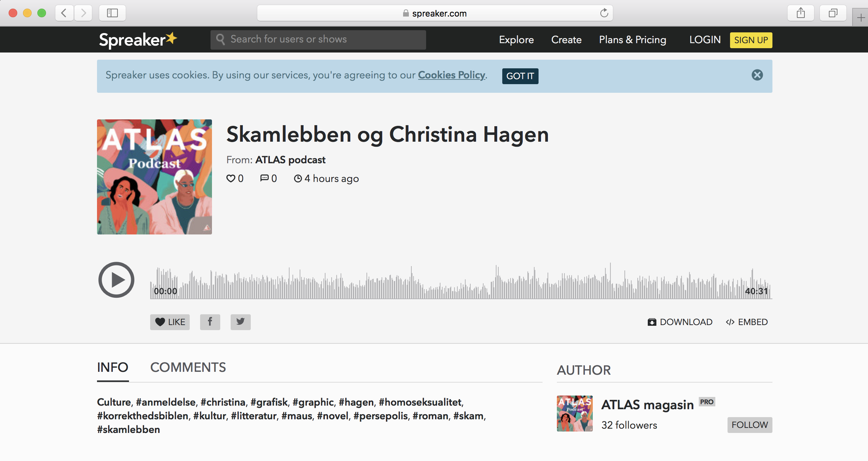Open the #roman tag
The width and height of the screenshot is (868, 461).
430,416
